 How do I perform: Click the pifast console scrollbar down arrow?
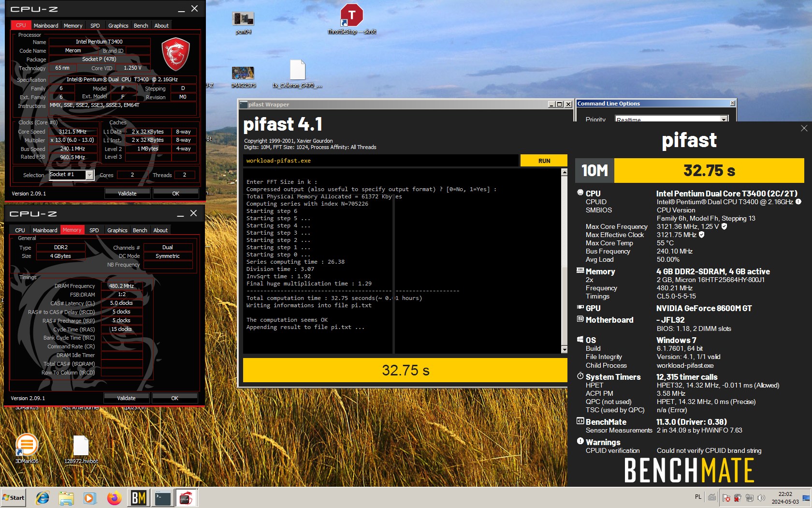click(564, 349)
